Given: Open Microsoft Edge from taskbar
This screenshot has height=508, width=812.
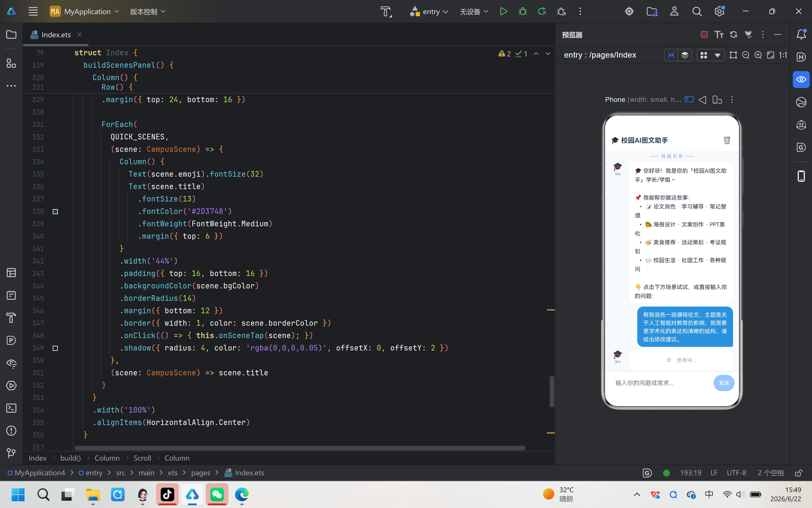Looking at the screenshot, I should 242,494.
